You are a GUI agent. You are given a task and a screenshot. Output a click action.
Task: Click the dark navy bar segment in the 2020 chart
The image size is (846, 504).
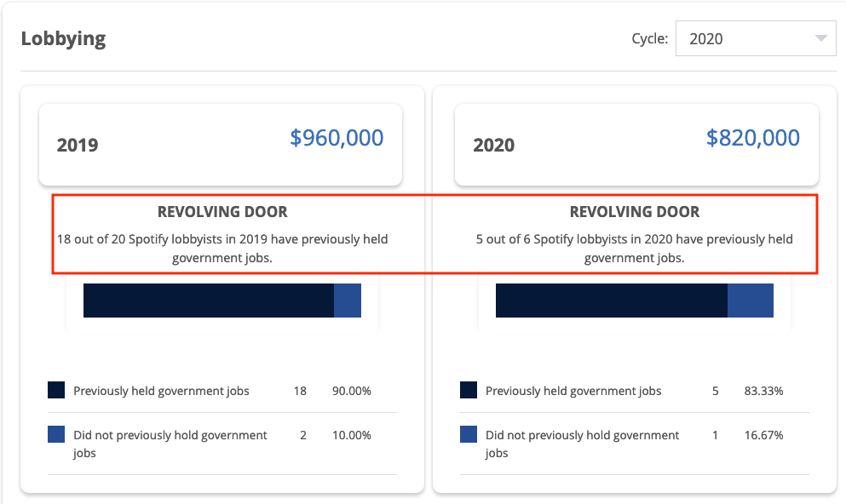(612, 301)
